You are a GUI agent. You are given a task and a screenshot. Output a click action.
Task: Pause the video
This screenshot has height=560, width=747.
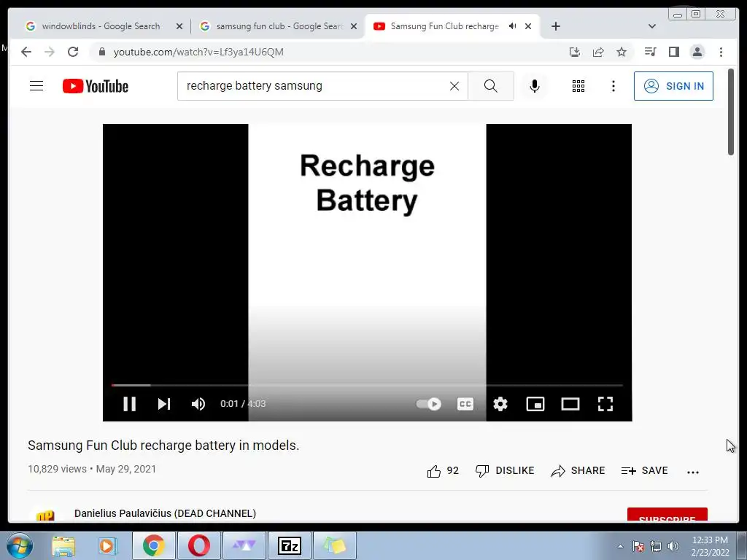tap(130, 404)
